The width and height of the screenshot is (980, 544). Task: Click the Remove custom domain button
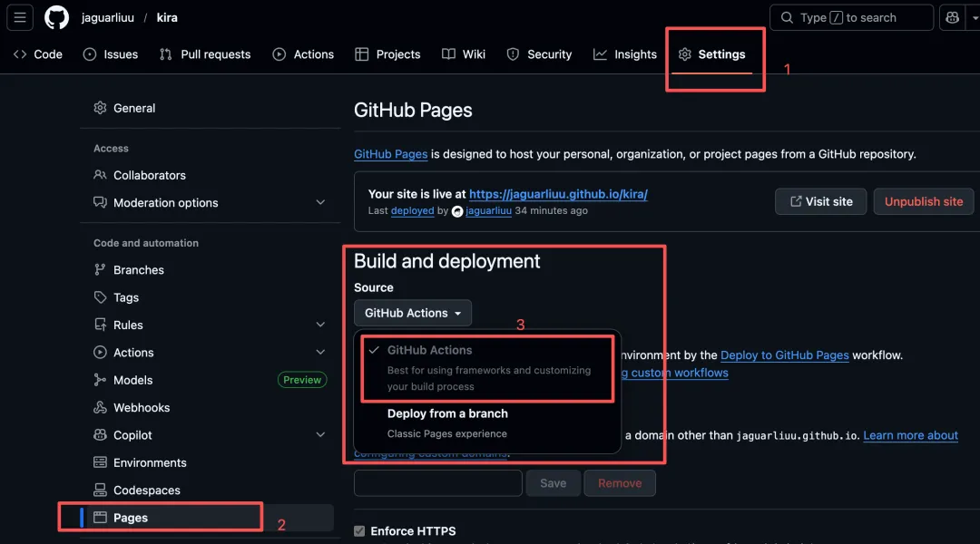(x=620, y=482)
